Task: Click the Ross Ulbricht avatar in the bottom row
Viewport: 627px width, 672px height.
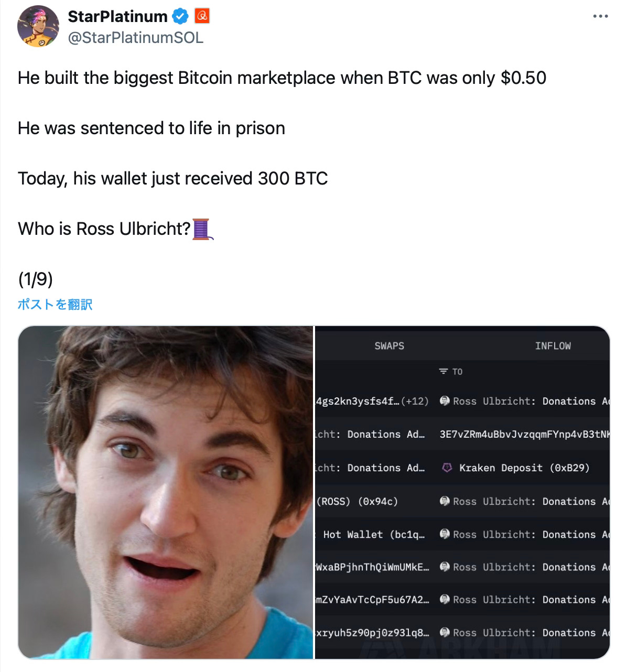Action: pos(445,633)
